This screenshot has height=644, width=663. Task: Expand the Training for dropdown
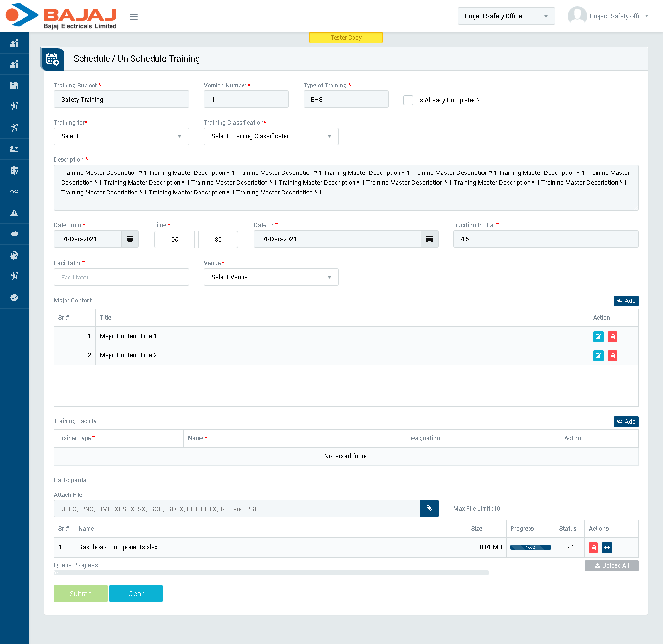(121, 136)
